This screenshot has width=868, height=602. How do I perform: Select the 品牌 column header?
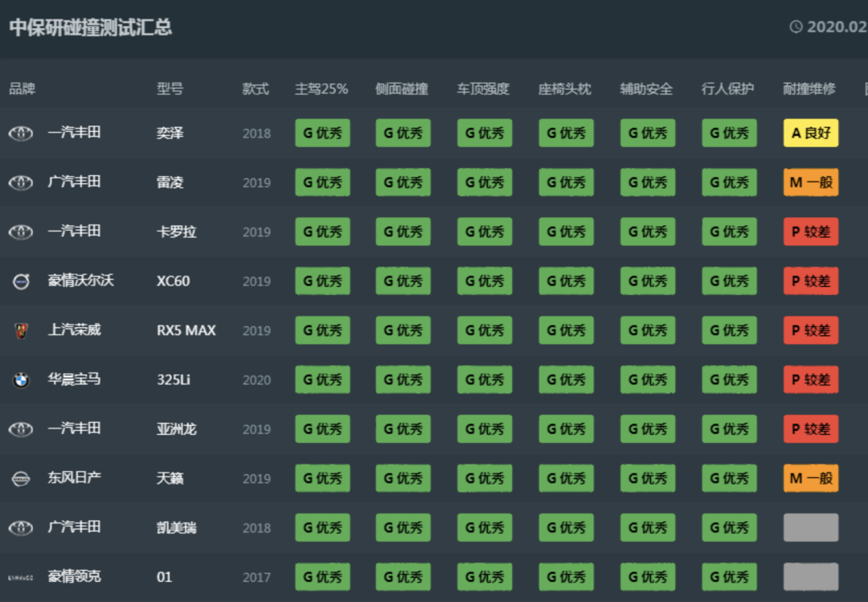tap(23, 88)
